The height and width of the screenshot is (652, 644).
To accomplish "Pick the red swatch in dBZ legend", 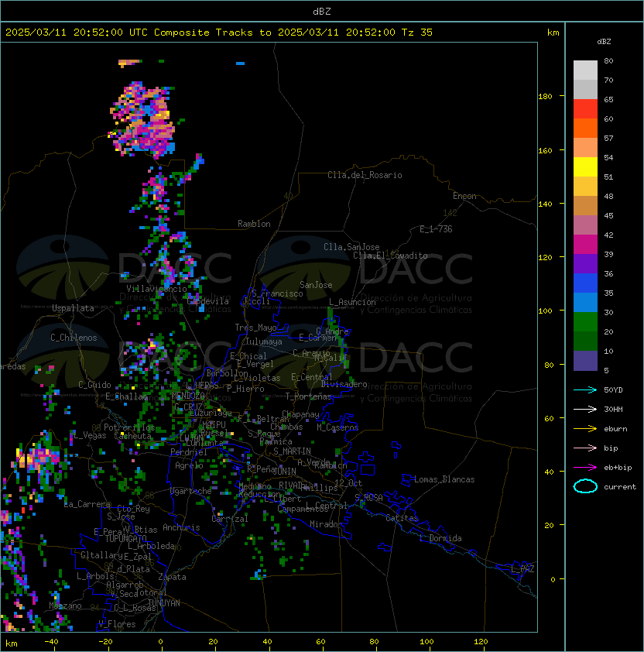I will tap(585, 109).
